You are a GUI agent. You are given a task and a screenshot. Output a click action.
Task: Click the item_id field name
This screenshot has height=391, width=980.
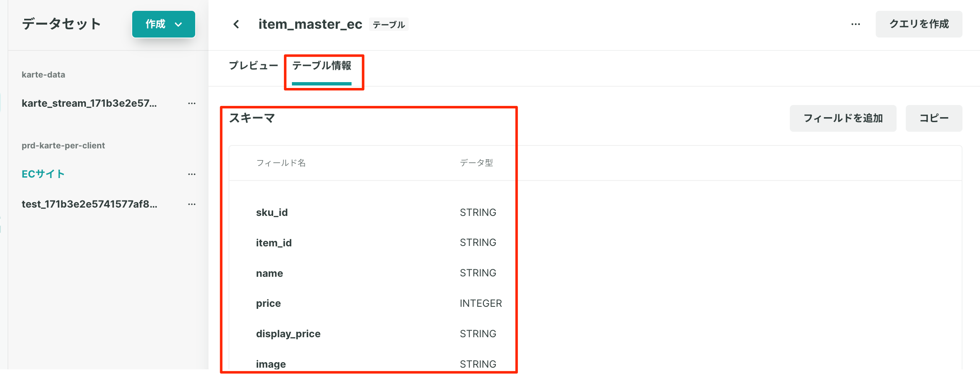(274, 243)
